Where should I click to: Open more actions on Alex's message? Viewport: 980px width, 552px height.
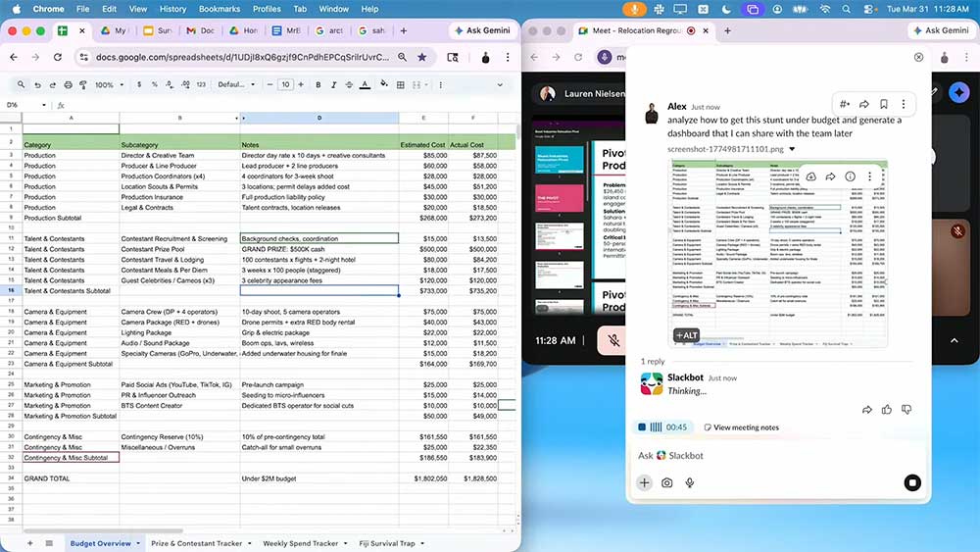tap(904, 104)
